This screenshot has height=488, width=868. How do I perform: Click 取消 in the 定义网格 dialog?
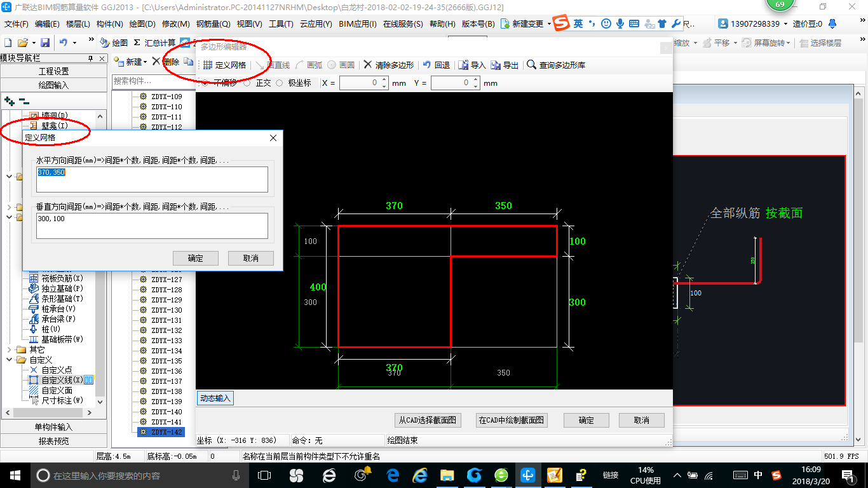point(251,258)
